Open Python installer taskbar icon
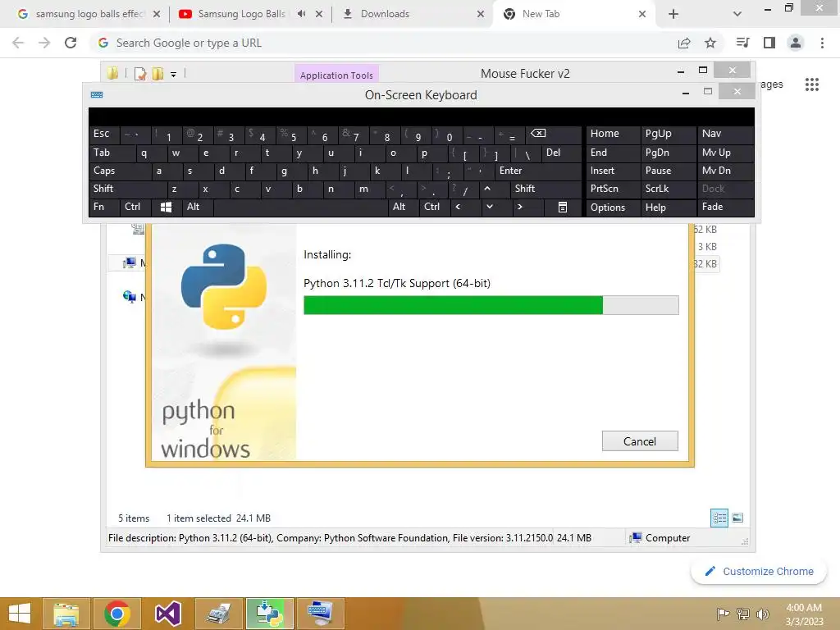This screenshot has width=840, height=630. pyautogui.click(x=269, y=614)
